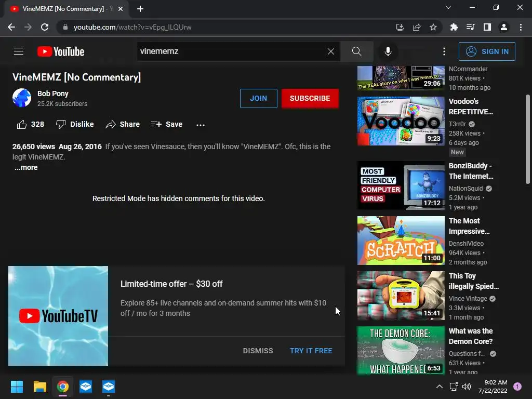
Task: Show hidden system tray icons
Action: coord(440,387)
